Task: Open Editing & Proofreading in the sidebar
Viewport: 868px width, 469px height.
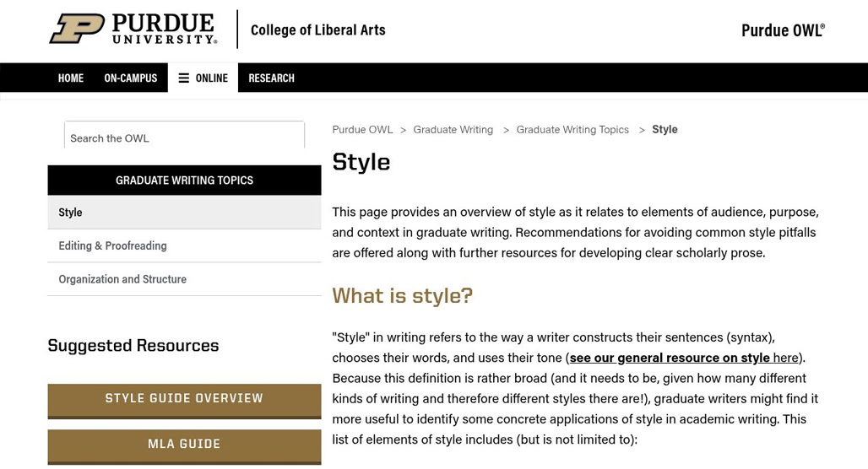Action: 184,245
